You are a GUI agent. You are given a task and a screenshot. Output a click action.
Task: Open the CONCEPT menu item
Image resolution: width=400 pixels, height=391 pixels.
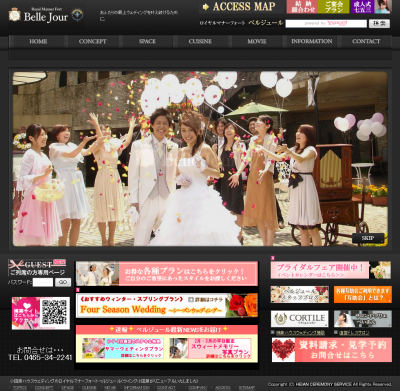click(x=93, y=41)
